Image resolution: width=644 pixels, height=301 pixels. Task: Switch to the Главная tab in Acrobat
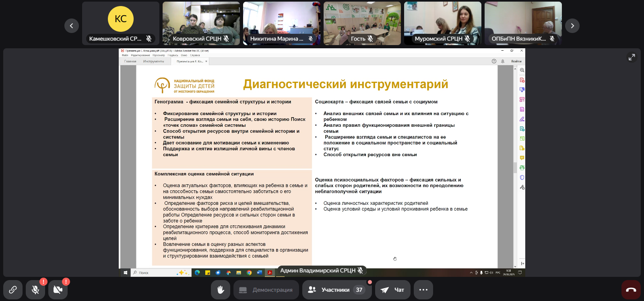(x=130, y=62)
